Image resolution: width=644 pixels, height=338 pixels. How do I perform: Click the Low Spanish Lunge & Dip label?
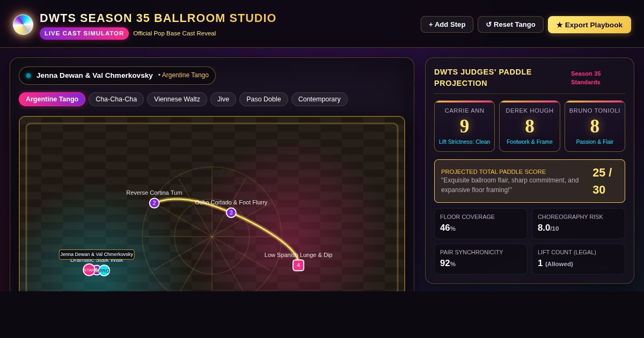pos(298,255)
